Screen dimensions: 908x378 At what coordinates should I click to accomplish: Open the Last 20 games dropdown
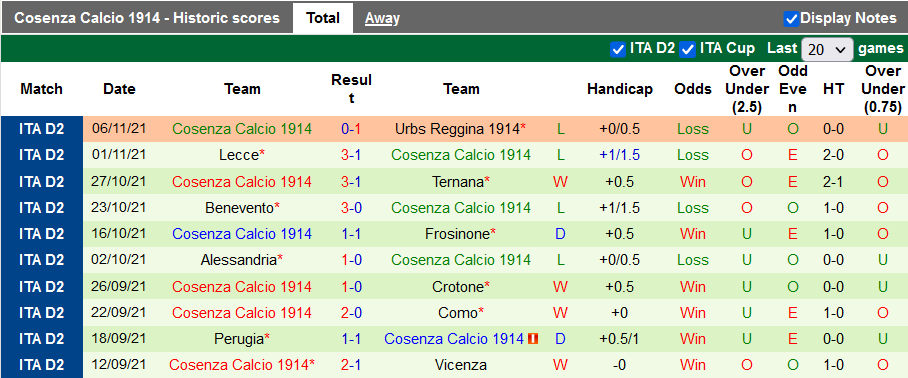(827, 50)
